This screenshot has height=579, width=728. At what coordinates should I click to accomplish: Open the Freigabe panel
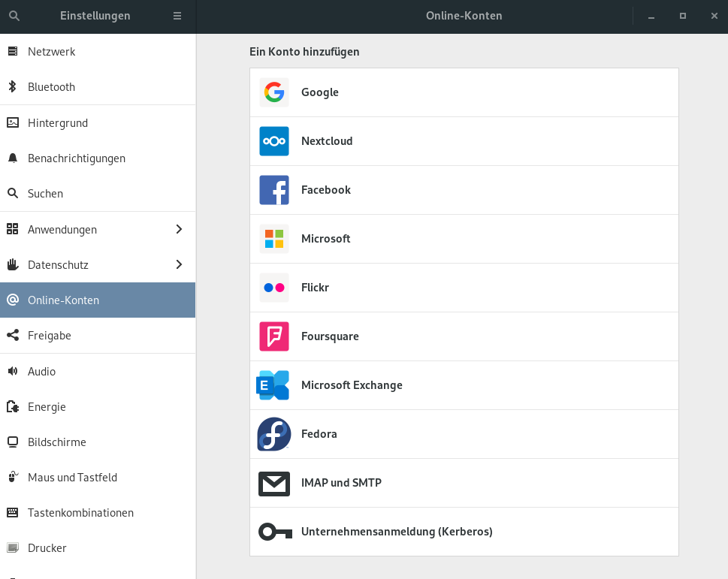pyautogui.click(x=98, y=336)
